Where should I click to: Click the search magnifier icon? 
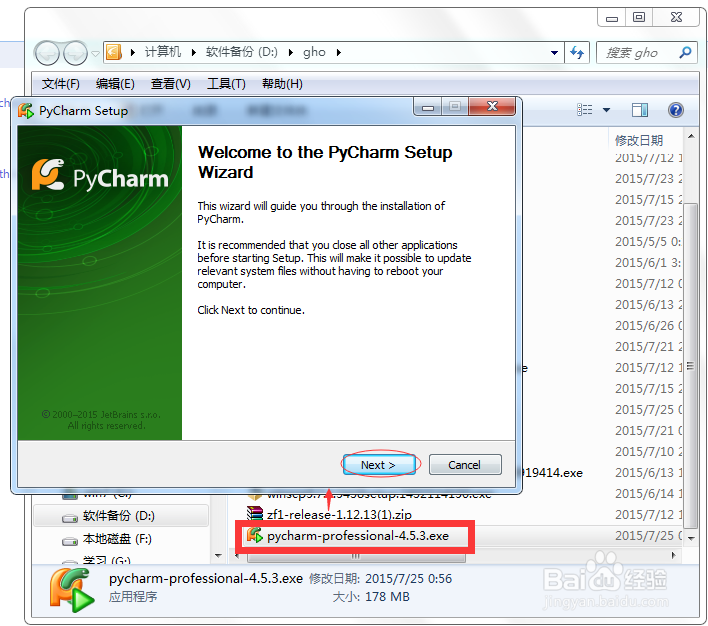(685, 52)
